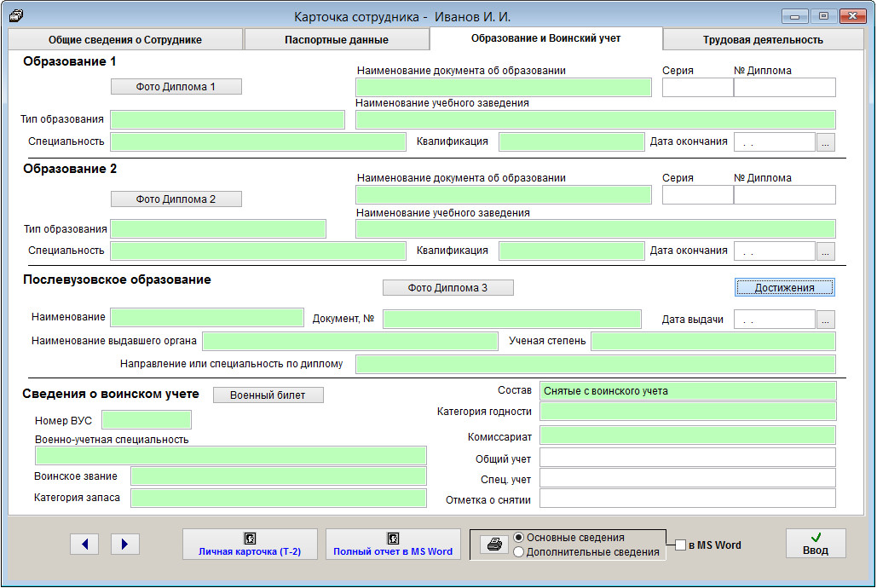This screenshot has width=877, height=588.
Task: Switch to Общие сведения о Сотруднике tab
Action: (125, 40)
